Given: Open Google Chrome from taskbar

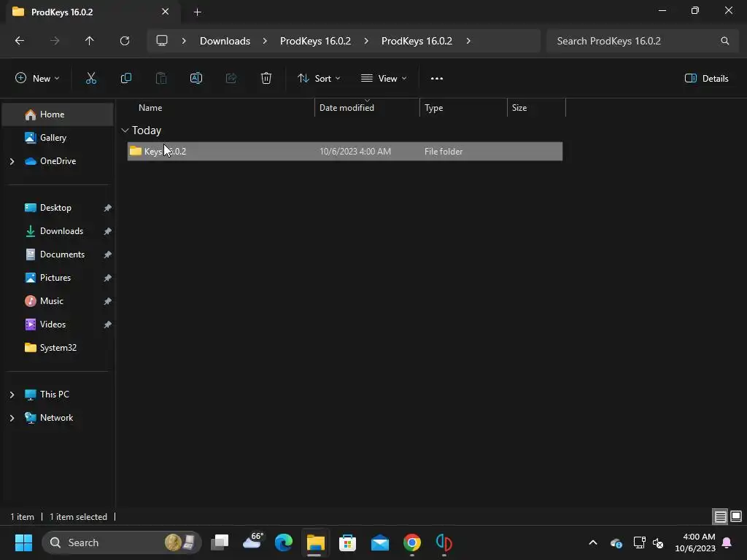Looking at the screenshot, I should pyautogui.click(x=412, y=542).
